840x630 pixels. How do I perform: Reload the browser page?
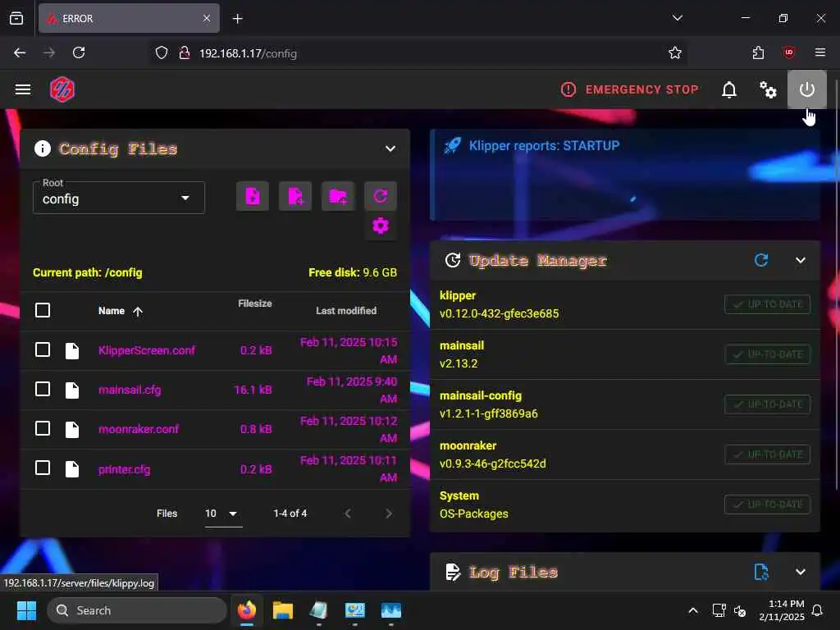click(79, 52)
